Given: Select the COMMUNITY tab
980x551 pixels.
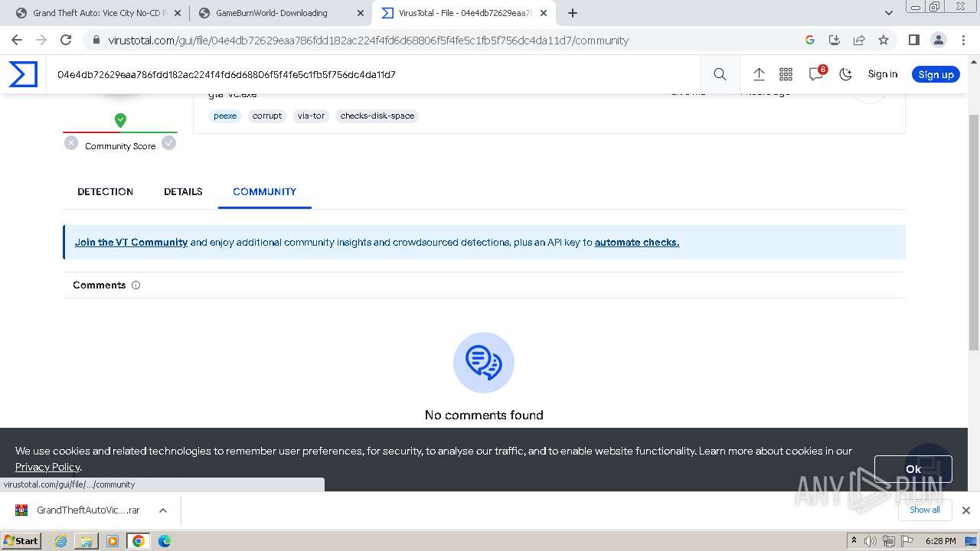Looking at the screenshot, I should point(264,191).
